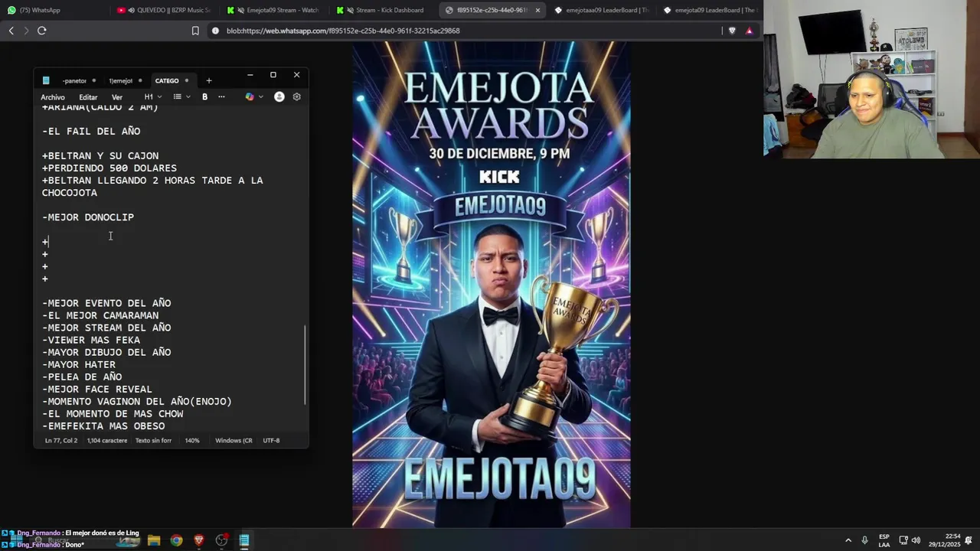The width and height of the screenshot is (980, 551).
Task: Toggle bold formatting in Notepad
Action: point(204,97)
